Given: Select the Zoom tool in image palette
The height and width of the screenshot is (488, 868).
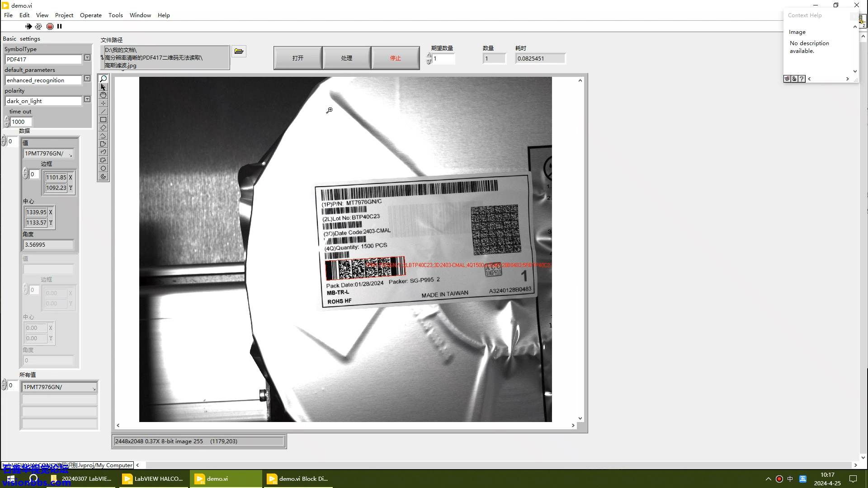Looking at the screenshot, I should click(103, 79).
